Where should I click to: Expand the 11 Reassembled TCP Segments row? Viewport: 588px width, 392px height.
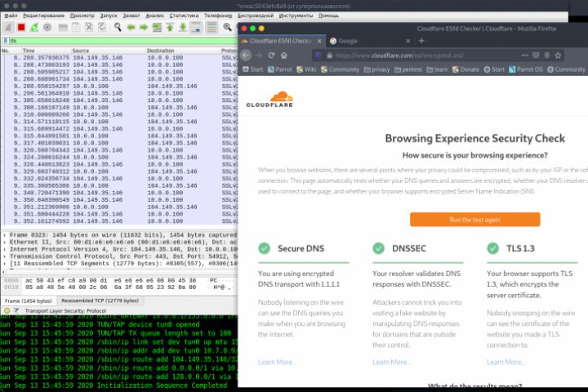point(5,264)
